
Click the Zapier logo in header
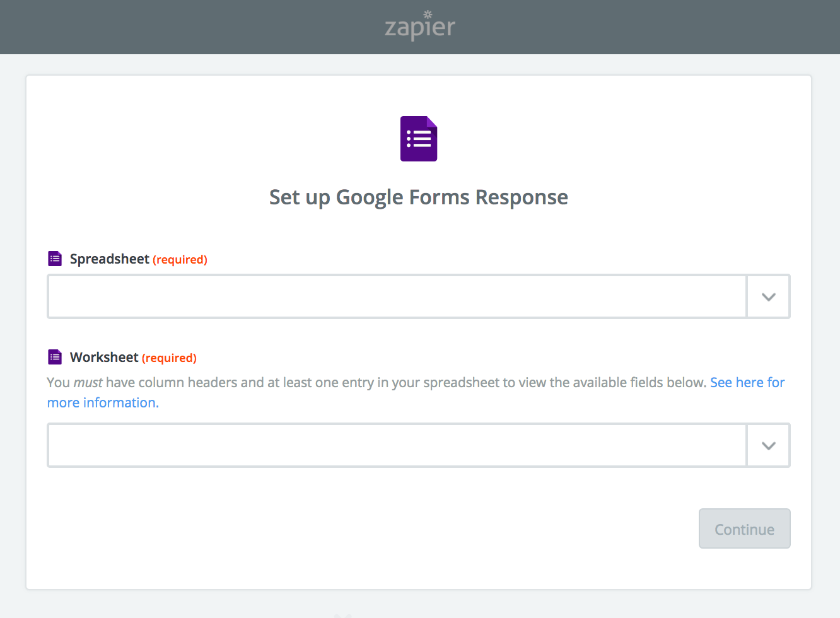tap(419, 26)
